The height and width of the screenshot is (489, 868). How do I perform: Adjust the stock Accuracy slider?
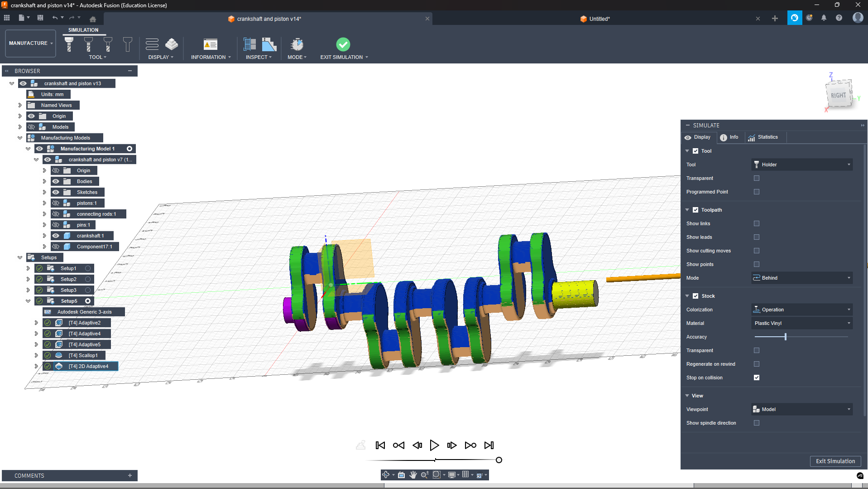pyautogui.click(x=786, y=337)
